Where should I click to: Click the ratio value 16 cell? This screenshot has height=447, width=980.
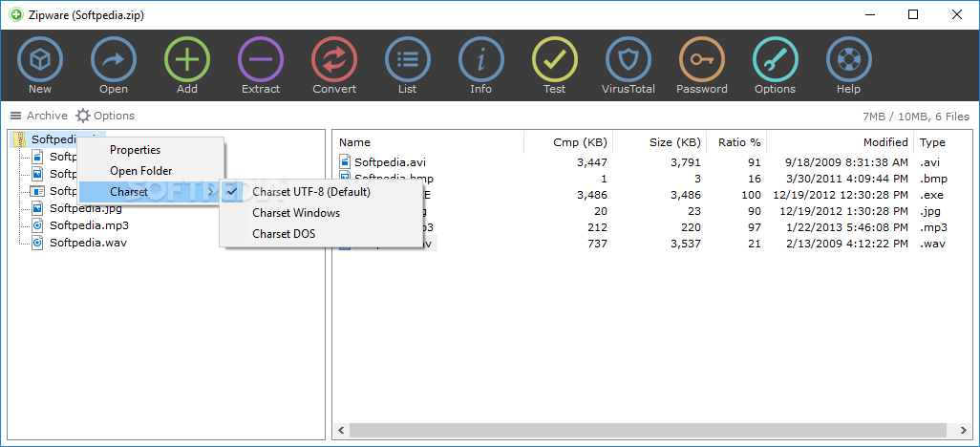755,179
